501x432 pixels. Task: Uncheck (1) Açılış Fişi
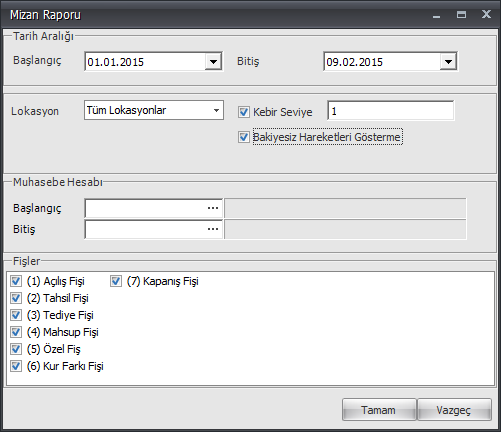coord(16,281)
